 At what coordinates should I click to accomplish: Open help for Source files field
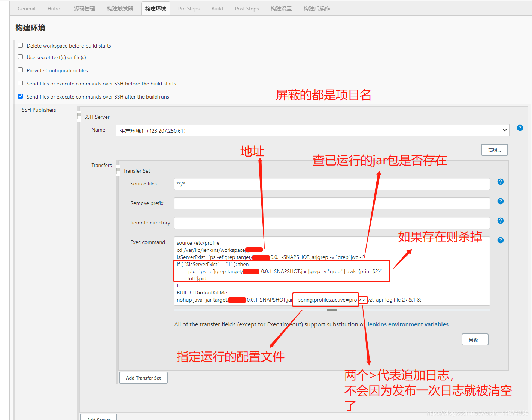tap(500, 182)
